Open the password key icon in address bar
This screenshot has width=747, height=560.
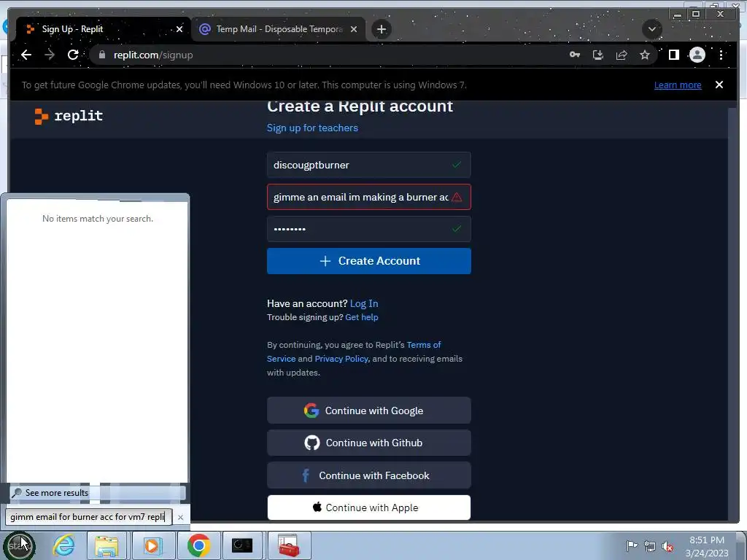[575, 55]
